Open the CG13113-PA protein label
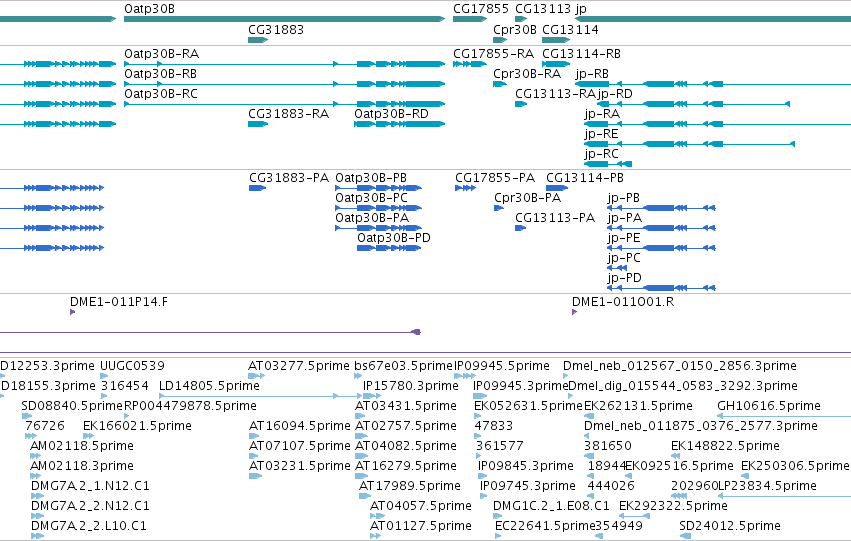851x541 pixels. pyautogui.click(x=555, y=218)
